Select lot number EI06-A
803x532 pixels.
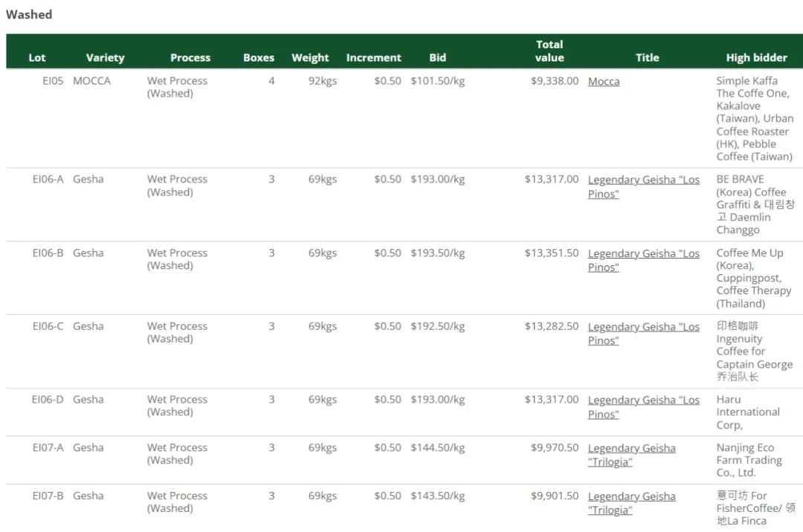(48, 179)
